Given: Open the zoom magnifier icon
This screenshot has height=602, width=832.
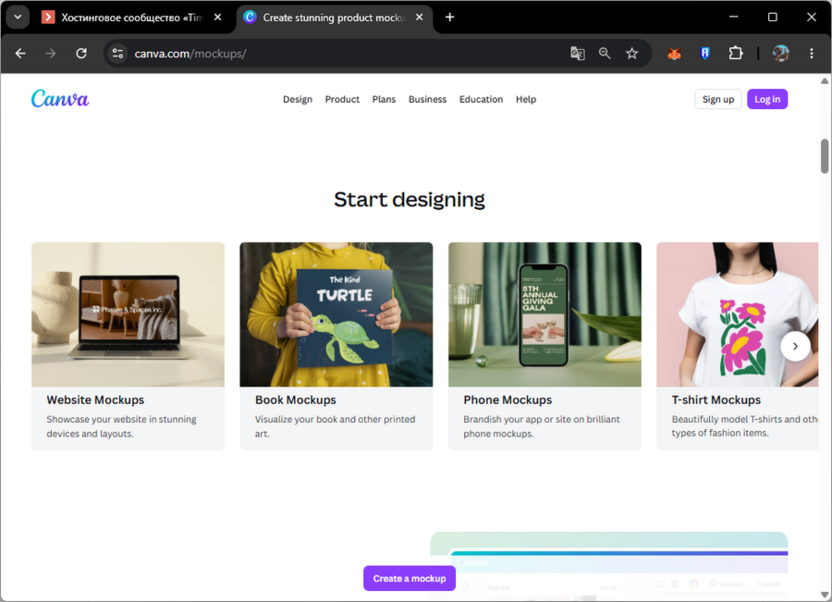Looking at the screenshot, I should (x=604, y=54).
